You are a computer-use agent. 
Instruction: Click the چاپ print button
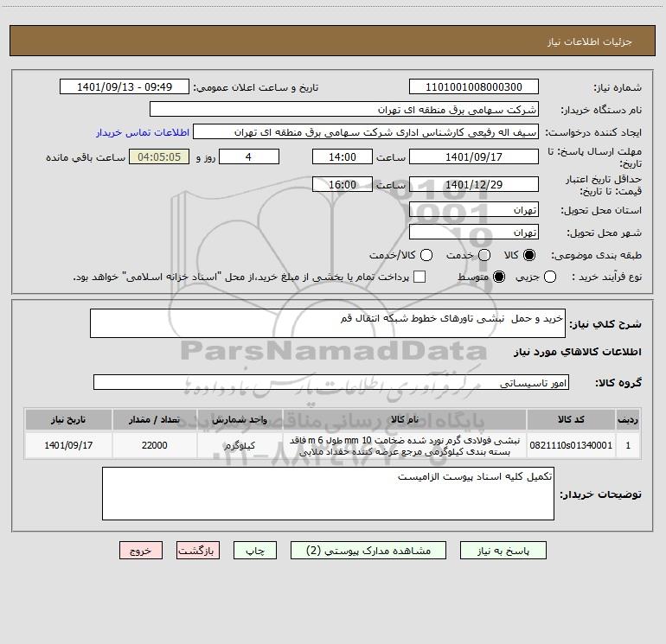[x=255, y=551]
